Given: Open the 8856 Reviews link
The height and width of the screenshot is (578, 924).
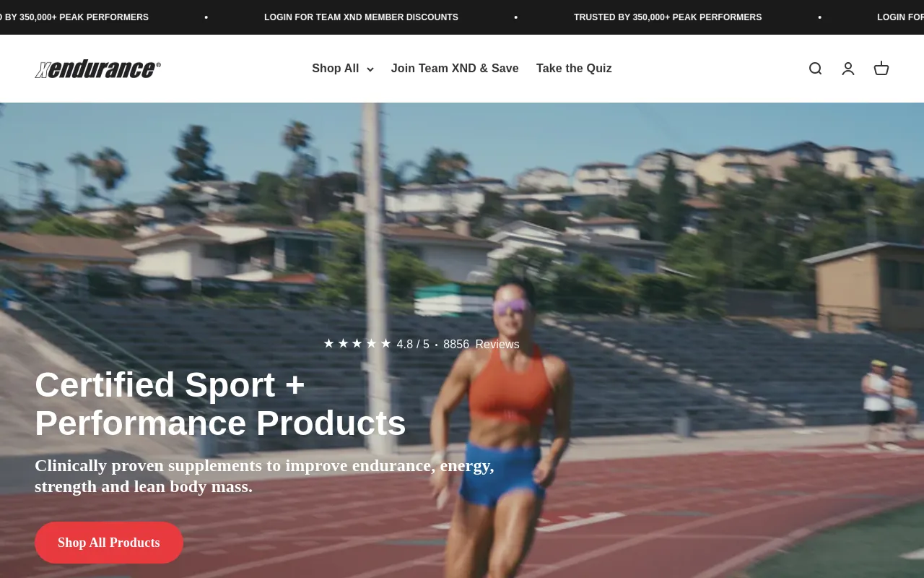Looking at the screenshot, I should coord(481,345).
